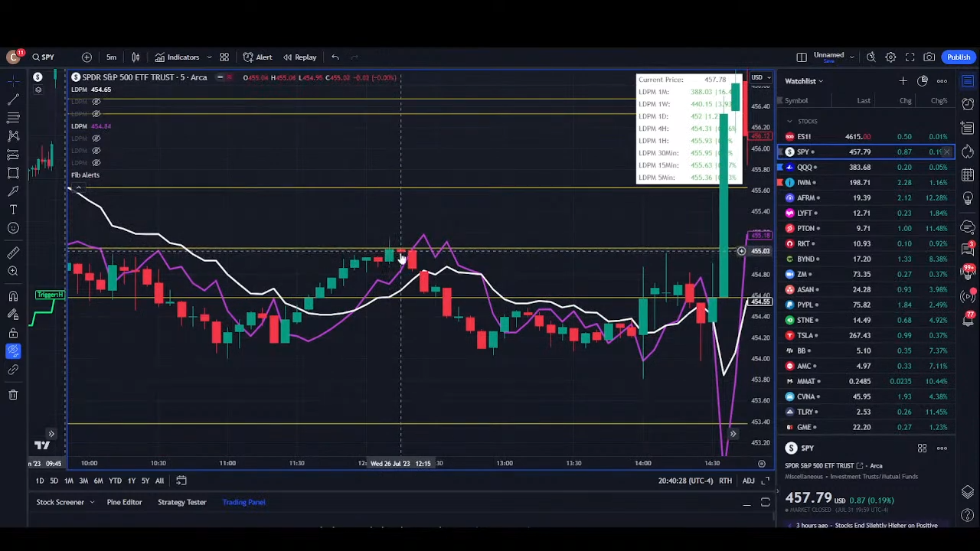Remove drawings with the trash icon
This screenshot has width=980, height=551.
pyautogui.click(x=13, y=395)
